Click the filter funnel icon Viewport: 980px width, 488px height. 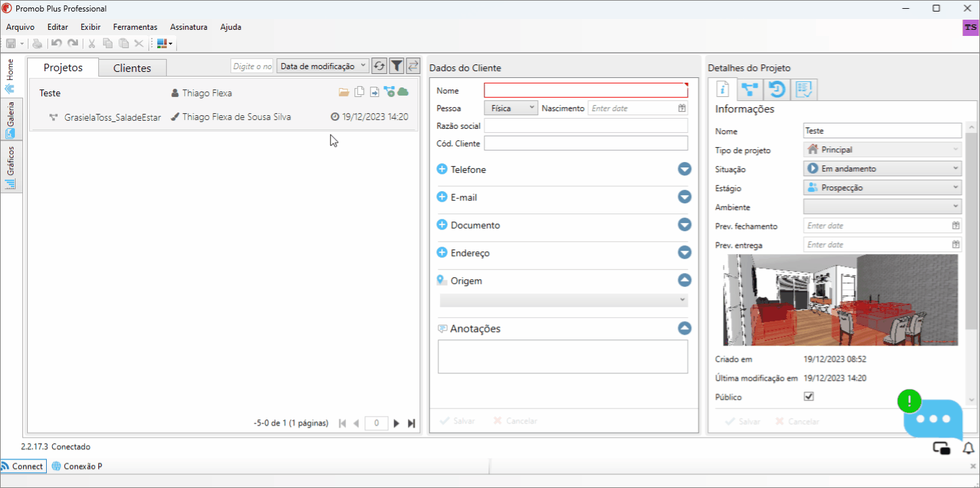[396, 66]
